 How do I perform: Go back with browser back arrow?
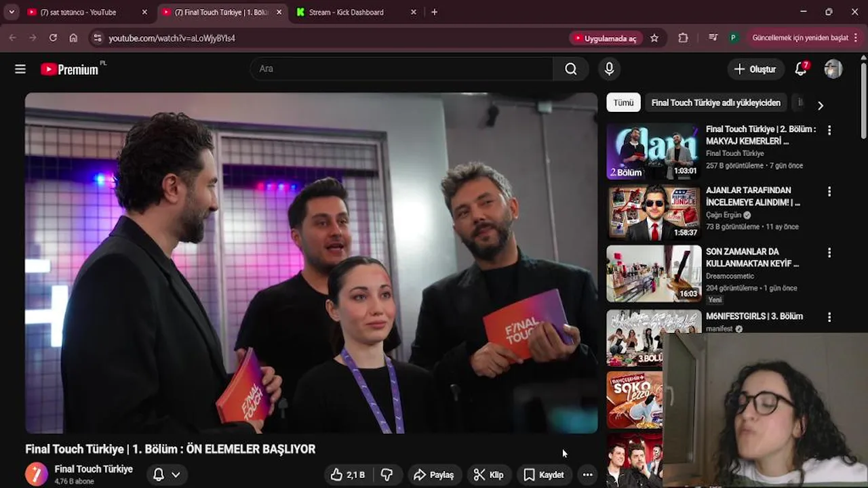tap(12, 38)
